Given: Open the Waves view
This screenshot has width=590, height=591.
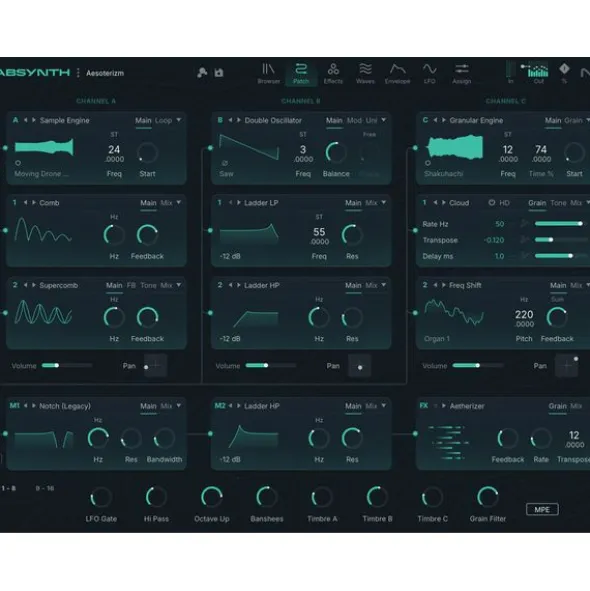Looking at the screenshot, I should pyautogui.click(x=365, y=73).
